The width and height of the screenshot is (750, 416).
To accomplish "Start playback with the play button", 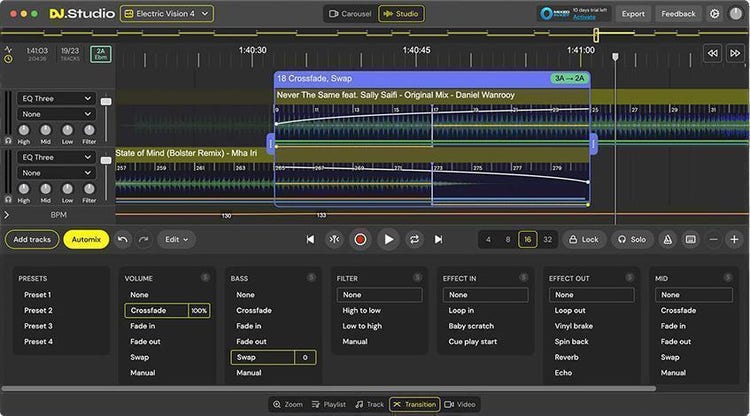I will (x=388, y=240).
